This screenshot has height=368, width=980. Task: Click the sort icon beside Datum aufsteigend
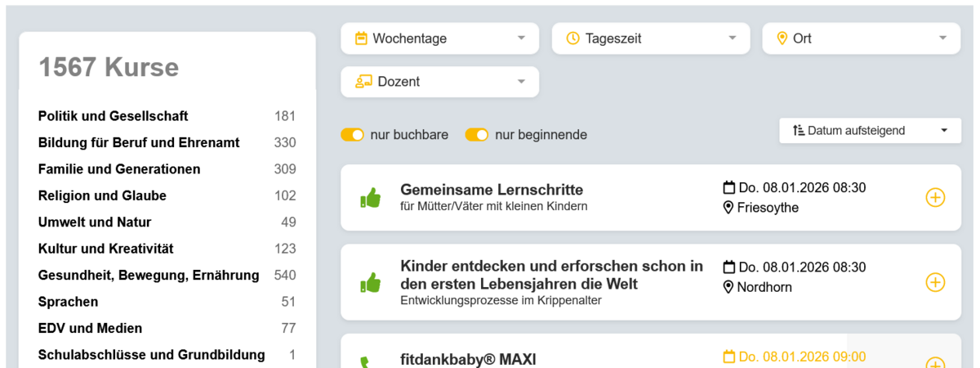(799, 131)
